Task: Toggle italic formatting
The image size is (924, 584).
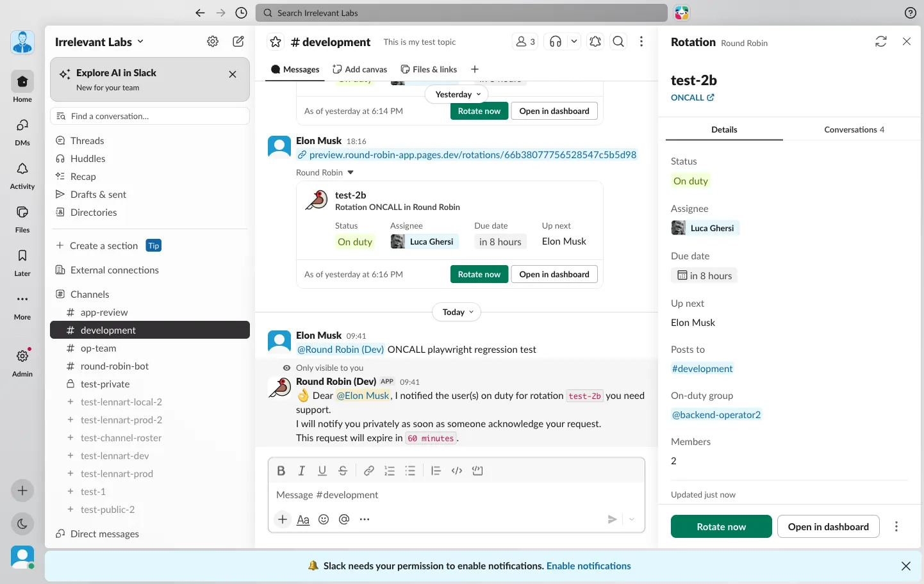Action: (x=301, y=471)
